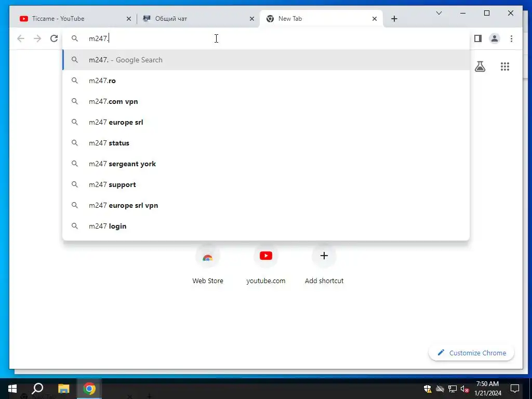The image size is (532, 399).
Task: Open the Windows Start menu
Action: click(x=12, y=389)
